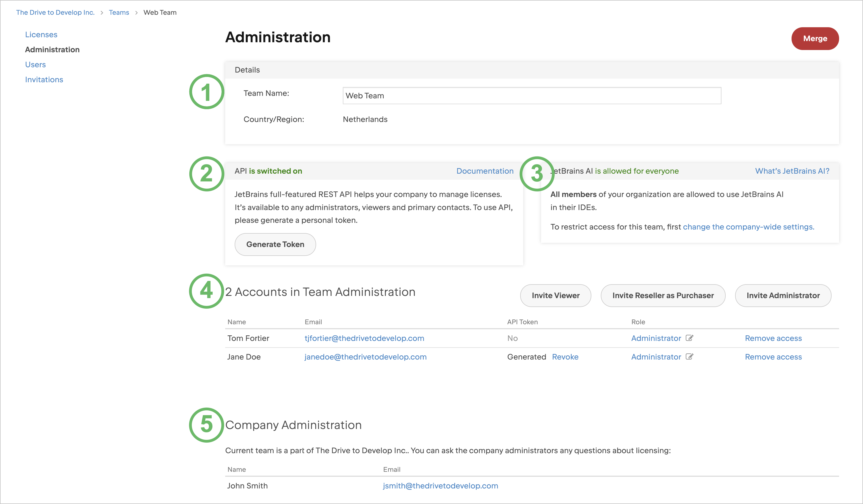The width and height of the screenshot is (863, 504).
Task: Email John Smith the company administrator
Action: 440,485
